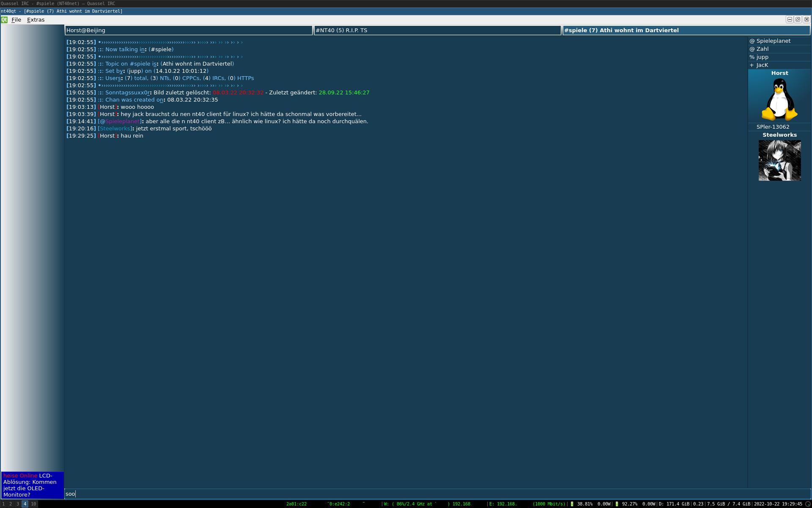The image size is (812, 508).
Task: Focus the chat message input field
Action: coord(406,494)
